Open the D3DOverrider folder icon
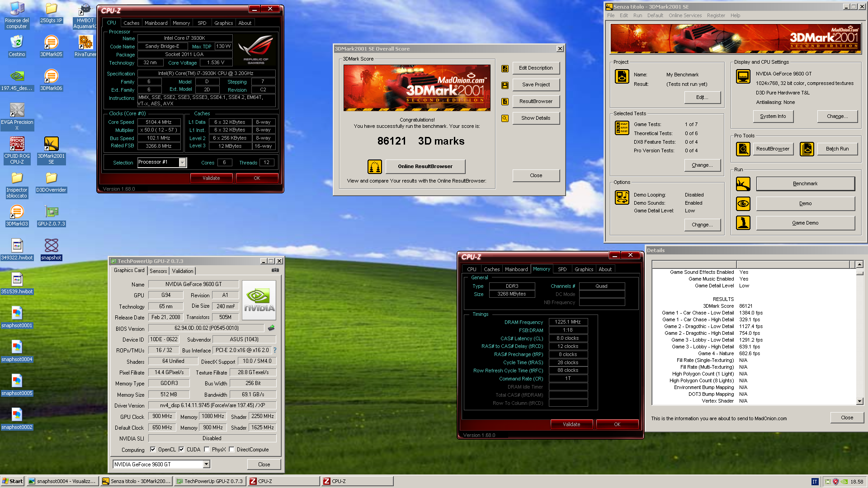868x488 pixels. point(51,182)
